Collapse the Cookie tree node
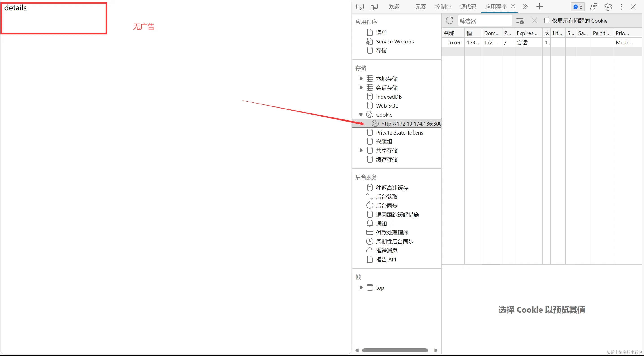Viewport: 644px width, 356px height. point(361,115)
